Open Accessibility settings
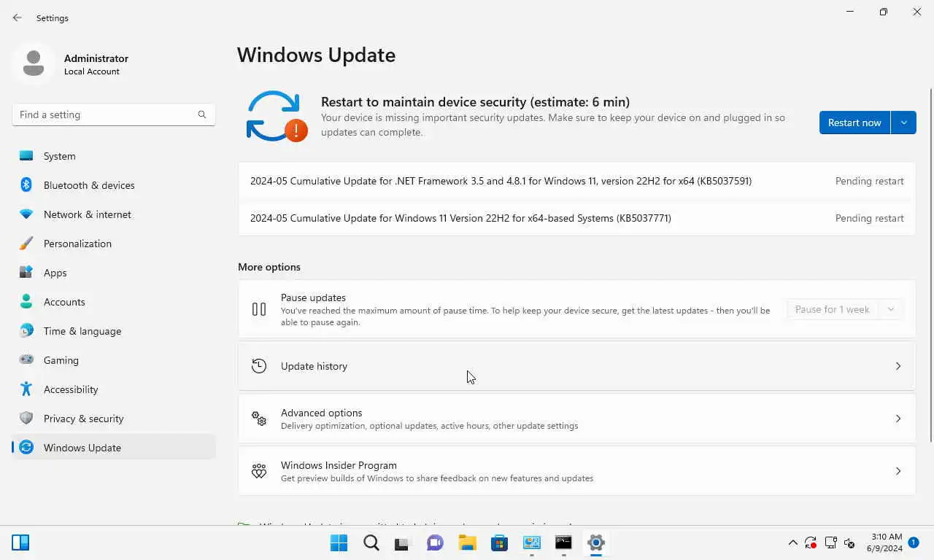This screenshot has height=560, width=934. click(114, 389)
